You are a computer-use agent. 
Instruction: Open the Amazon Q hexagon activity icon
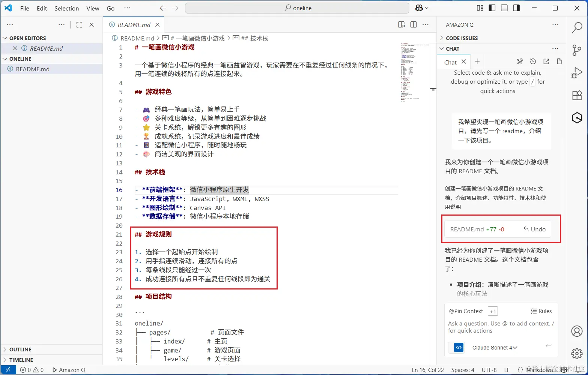tap(577, 118)
